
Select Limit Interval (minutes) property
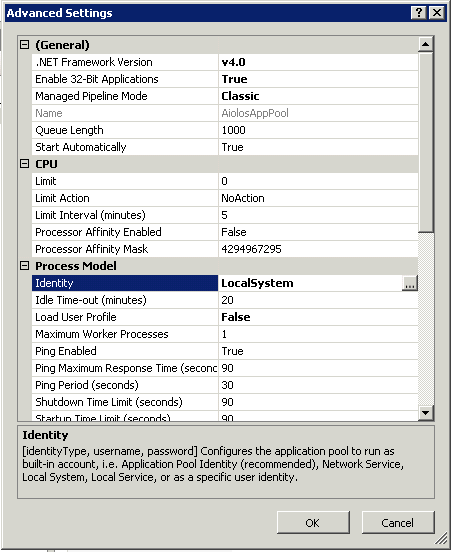tap(125, 215)
